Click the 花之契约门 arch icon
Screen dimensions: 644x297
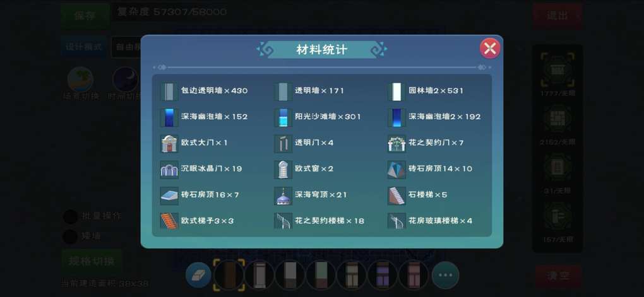397,144
